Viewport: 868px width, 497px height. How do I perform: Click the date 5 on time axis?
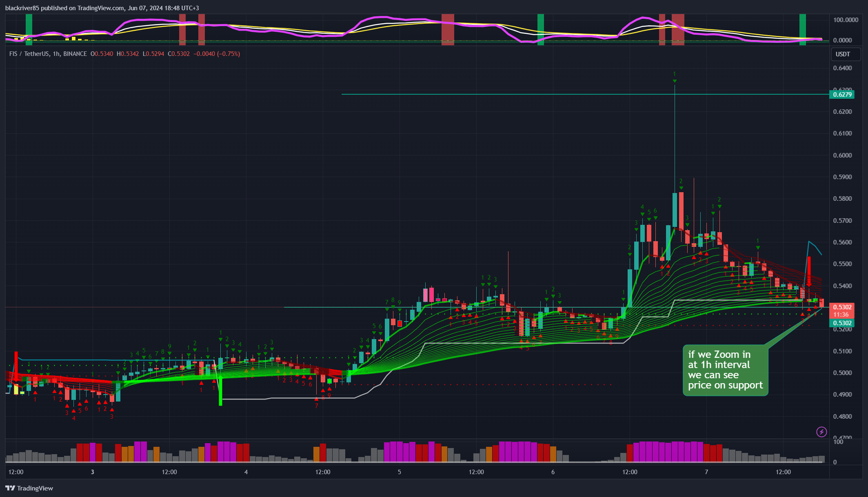(400, 472)
